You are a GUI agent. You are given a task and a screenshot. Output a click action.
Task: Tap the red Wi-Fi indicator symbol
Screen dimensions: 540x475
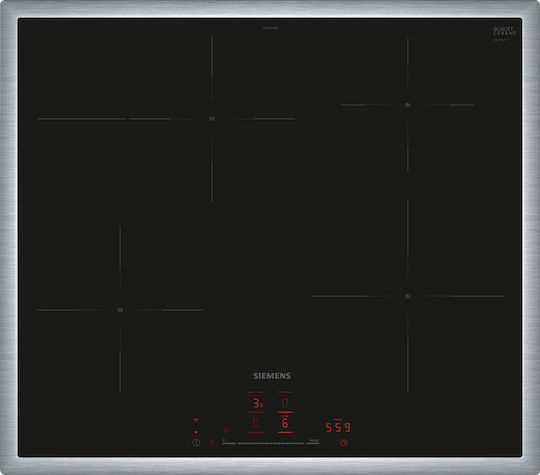pyautogui.click(x=196, y=420)
